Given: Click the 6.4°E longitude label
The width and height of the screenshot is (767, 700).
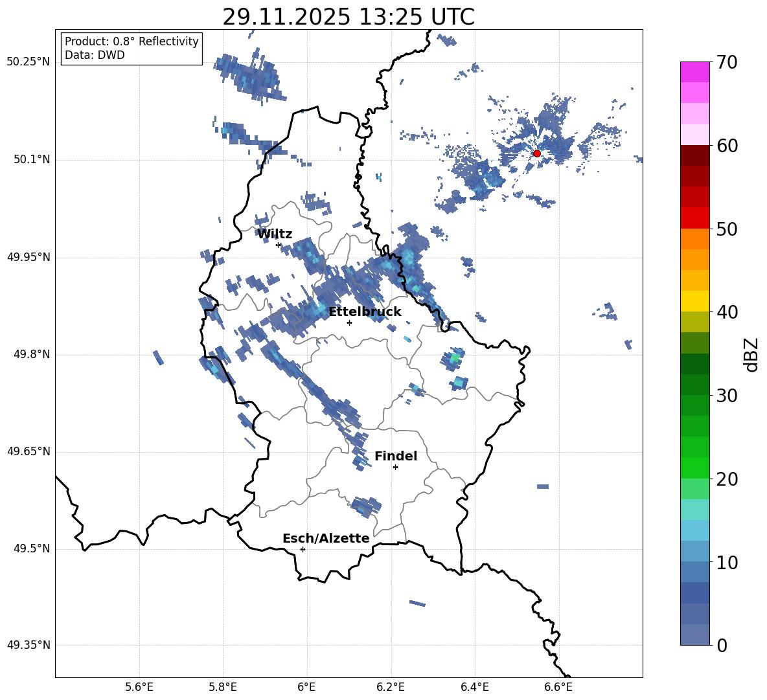Looking at the screenshot, I should 474,687.
